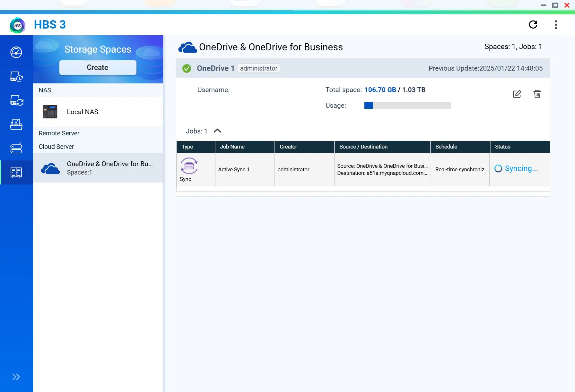
Task: Click the Source / Destination column header
Action: pos(382,147)
